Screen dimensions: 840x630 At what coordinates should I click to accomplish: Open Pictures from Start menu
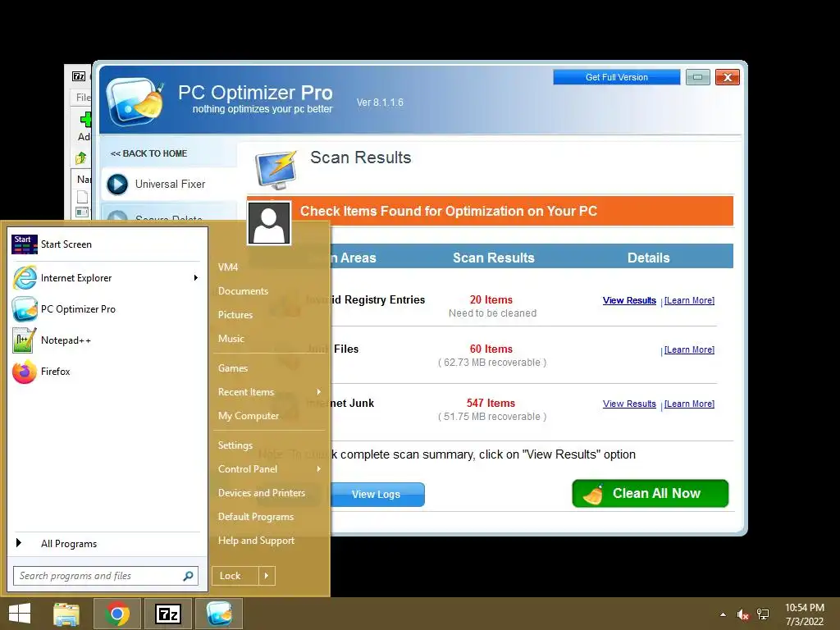click(235, 314)
